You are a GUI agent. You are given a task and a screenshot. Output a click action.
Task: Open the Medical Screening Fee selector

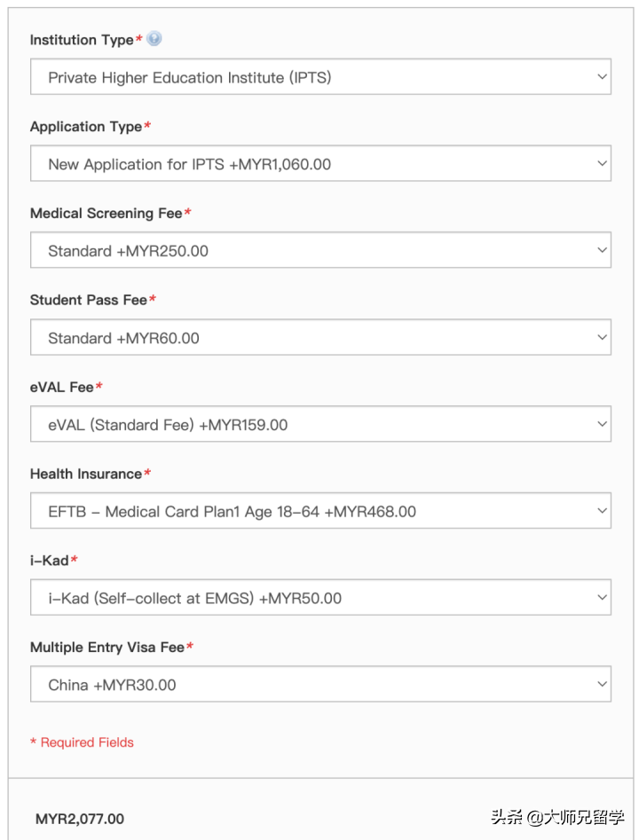[319, 251]
